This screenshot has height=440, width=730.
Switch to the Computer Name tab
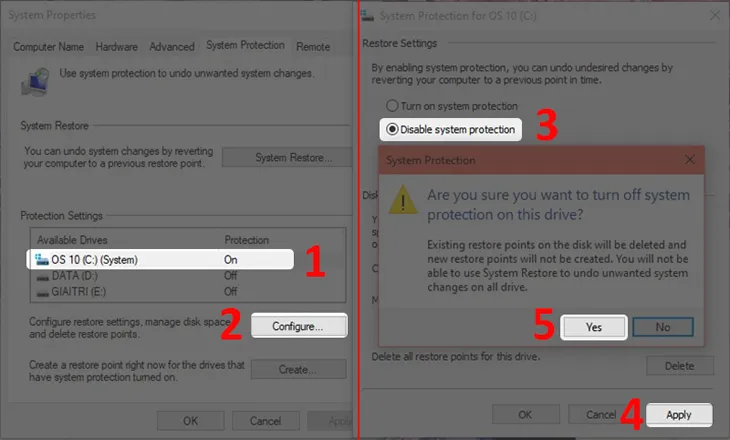pos(50,47)
